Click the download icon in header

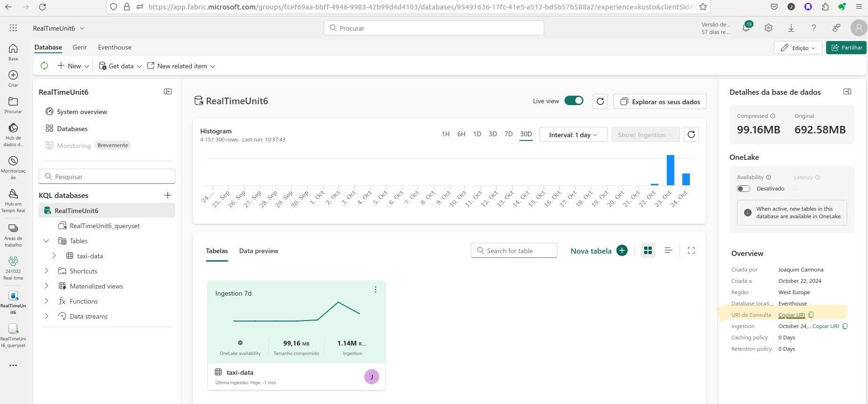[791, 28]
